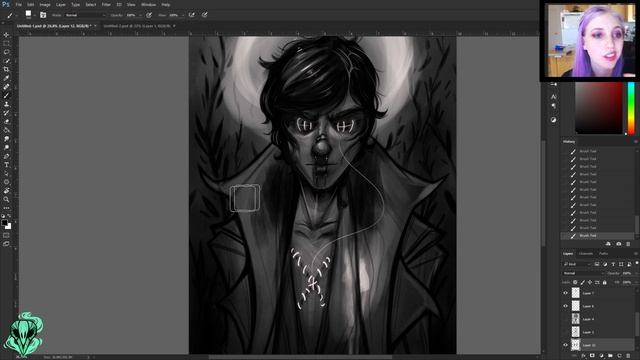
Task: Select the Hand tool
Action: click(6, 191)
